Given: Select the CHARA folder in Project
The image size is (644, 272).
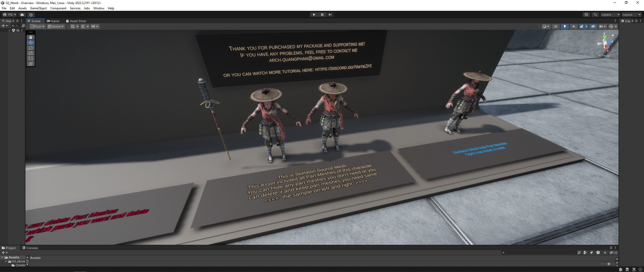Looking at the screenshot, I should (18, 265).
